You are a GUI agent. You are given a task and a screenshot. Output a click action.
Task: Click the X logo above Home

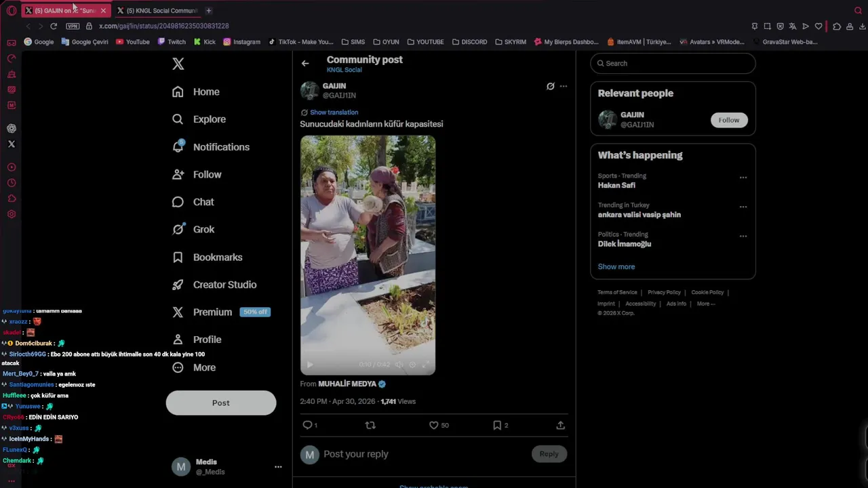coord(178,64)
